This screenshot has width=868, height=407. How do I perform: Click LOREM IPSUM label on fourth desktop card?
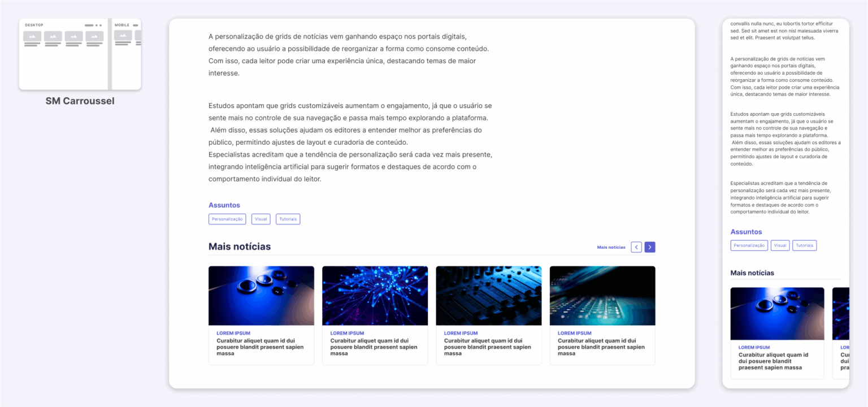click(575, 334)
